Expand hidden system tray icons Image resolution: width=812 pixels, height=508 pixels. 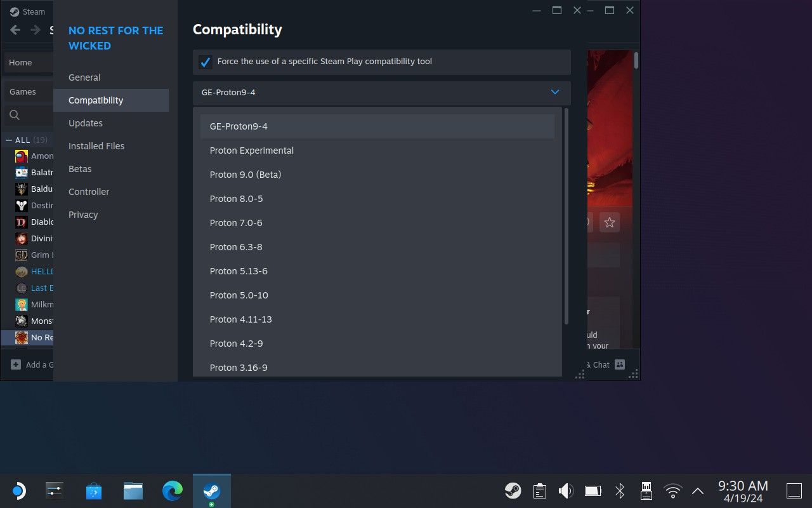click(x=698, y=491)
